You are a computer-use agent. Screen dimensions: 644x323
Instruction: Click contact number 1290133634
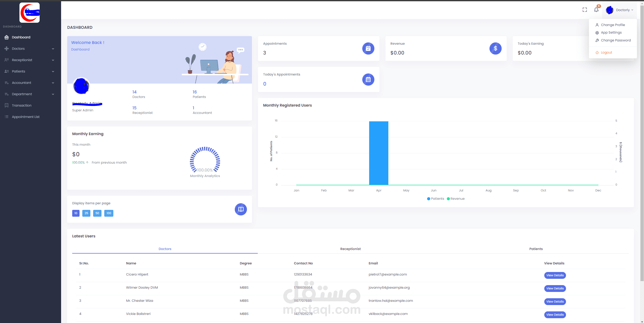click(303, 274)
